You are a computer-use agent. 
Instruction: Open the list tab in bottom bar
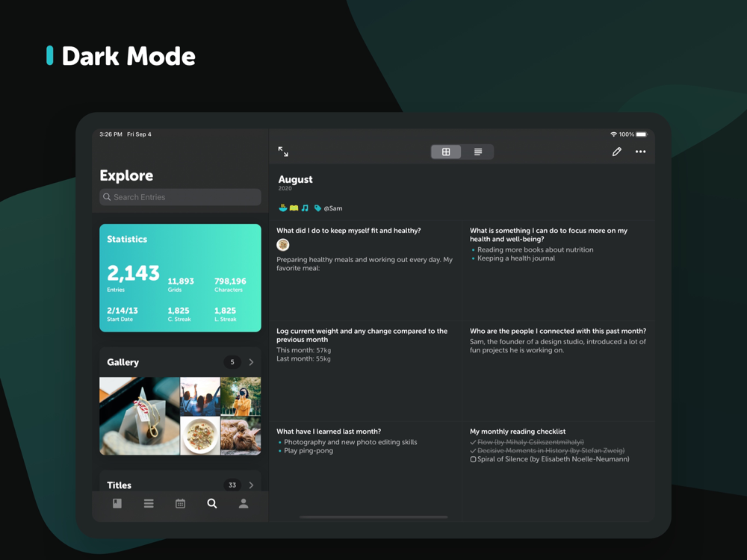click(x=149, y=503)
